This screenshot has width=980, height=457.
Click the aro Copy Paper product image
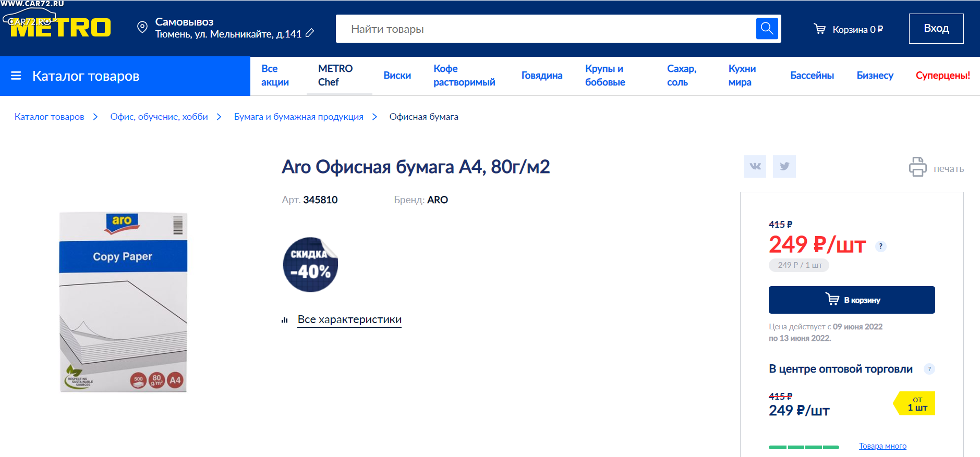pyautogui.click(x=123, y=302)
